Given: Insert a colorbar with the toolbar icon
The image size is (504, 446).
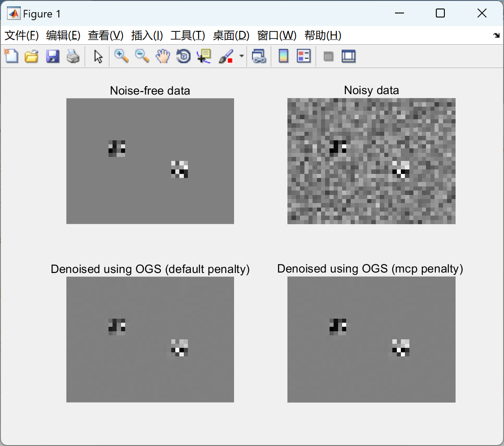Looking at the screenshot, I should [283, 56].
